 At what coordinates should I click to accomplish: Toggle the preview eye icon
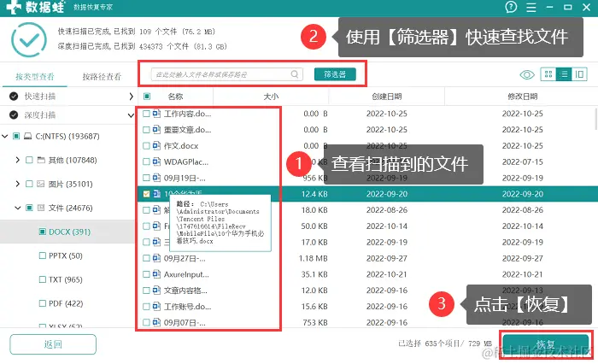point(527,75)
